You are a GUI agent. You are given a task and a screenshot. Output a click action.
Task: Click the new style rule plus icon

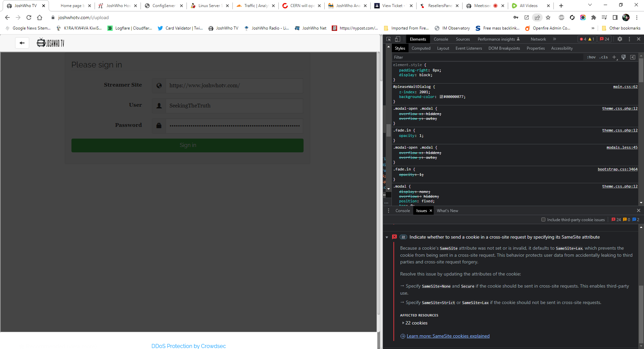(x=614, y=57)
